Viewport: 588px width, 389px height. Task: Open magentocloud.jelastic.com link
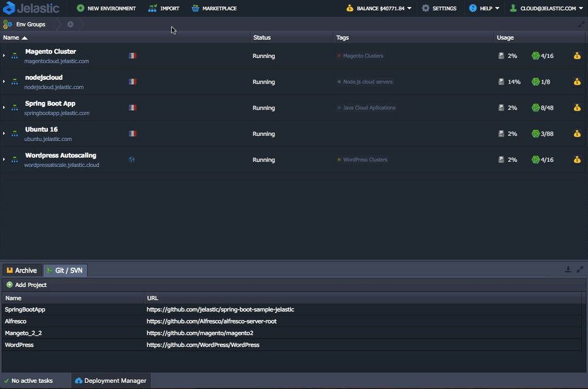[x=57, y=61]
